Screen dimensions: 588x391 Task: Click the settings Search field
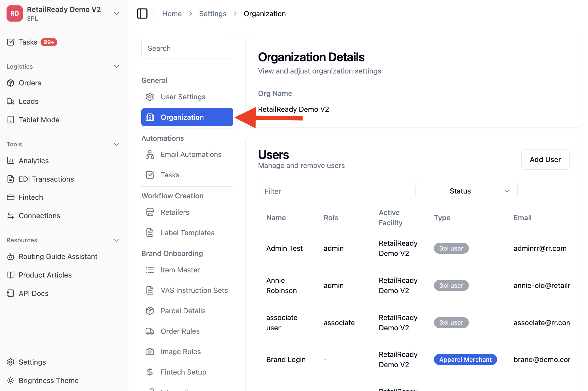click(187, 48)
